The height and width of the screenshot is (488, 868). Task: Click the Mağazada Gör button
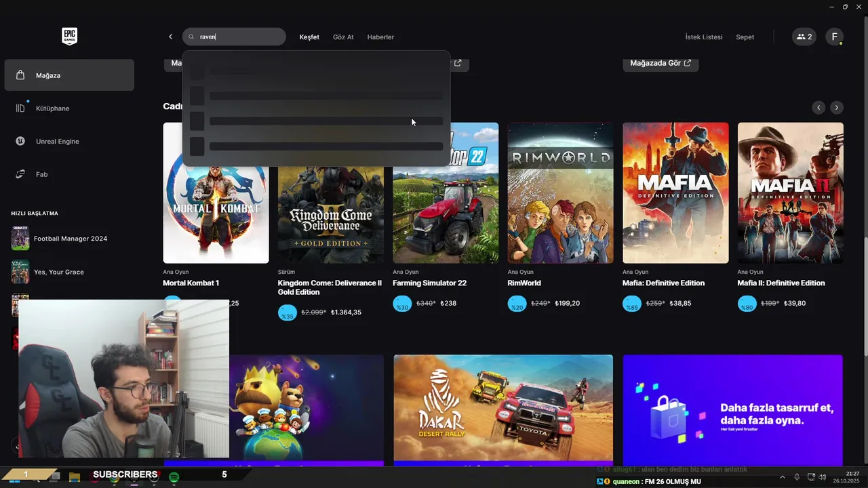pyautogui.click(x=660, y=63)
